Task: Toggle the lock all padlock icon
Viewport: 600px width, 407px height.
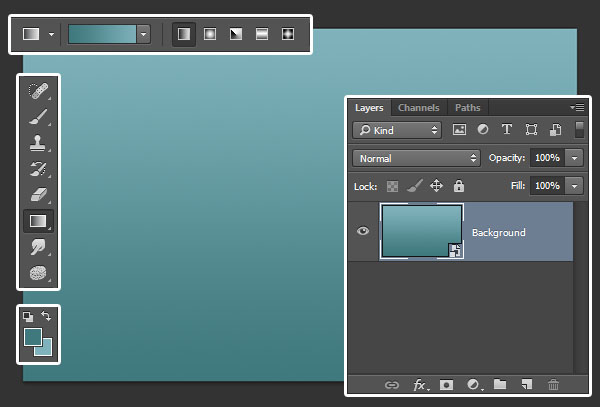Action: click(459, 186)
